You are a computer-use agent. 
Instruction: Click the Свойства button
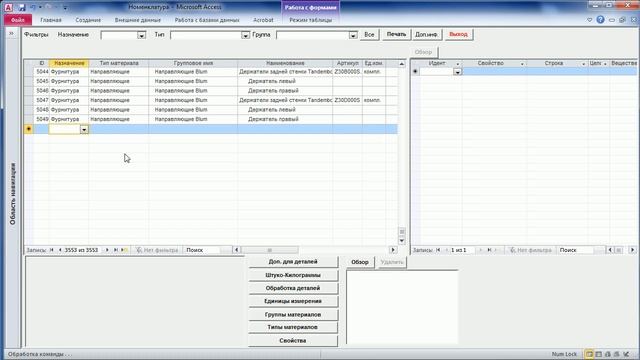point(293,340)
